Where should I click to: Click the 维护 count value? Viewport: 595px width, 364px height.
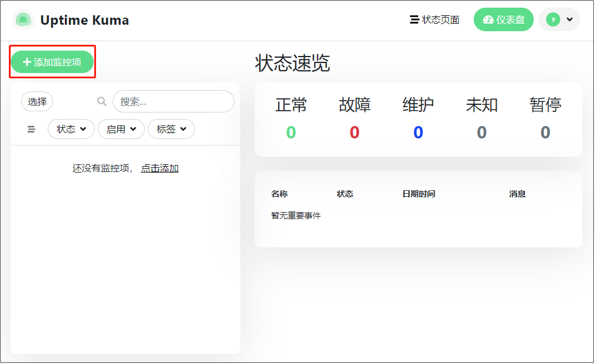(x=418, y=133)
